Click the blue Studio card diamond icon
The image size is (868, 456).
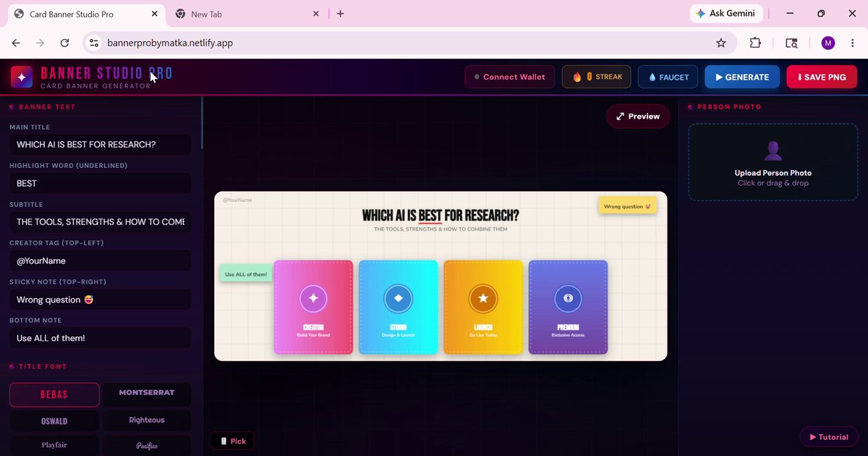[x=398, y=298]
